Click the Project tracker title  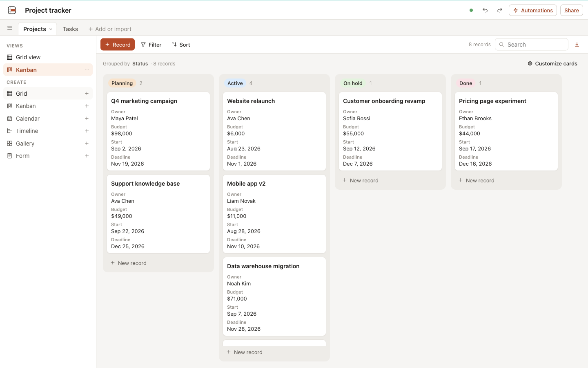point(48,10)
